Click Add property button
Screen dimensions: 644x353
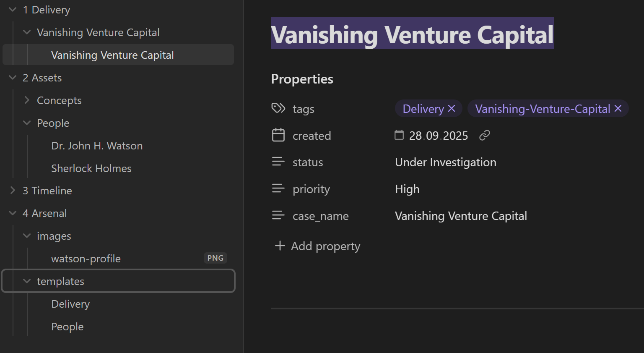[317, 246]
